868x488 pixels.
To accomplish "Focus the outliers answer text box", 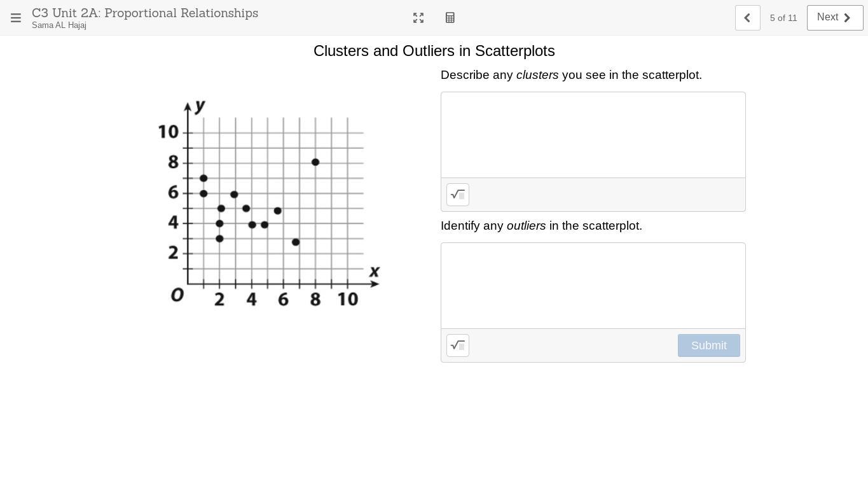I will pos(593,286).
